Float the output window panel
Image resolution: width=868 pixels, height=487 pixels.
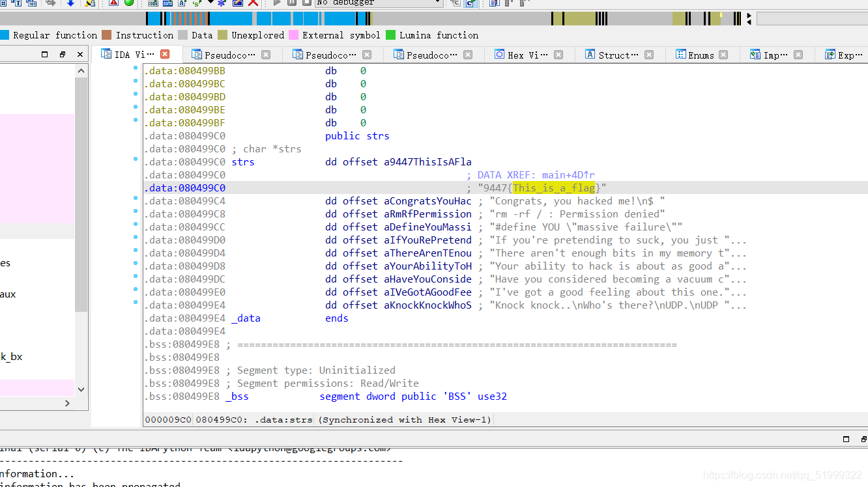pos(846,439)
